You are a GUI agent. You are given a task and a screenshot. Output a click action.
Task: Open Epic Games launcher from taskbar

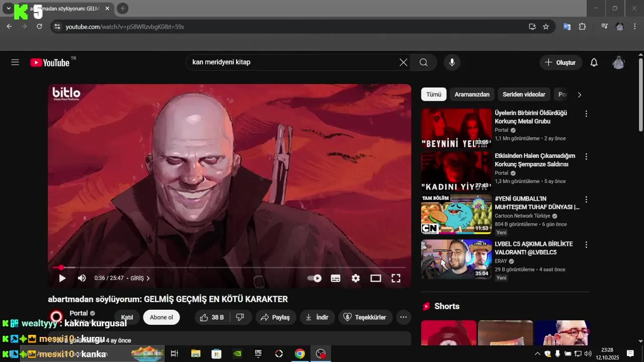pyautogui.click(x=258, y=354)
